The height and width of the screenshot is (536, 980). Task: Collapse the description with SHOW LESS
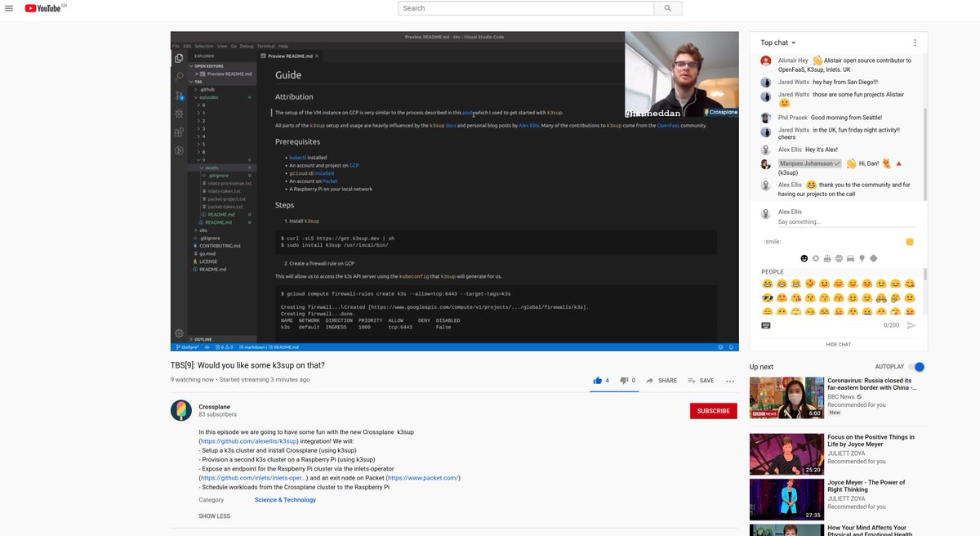click(x=215, y=516)
